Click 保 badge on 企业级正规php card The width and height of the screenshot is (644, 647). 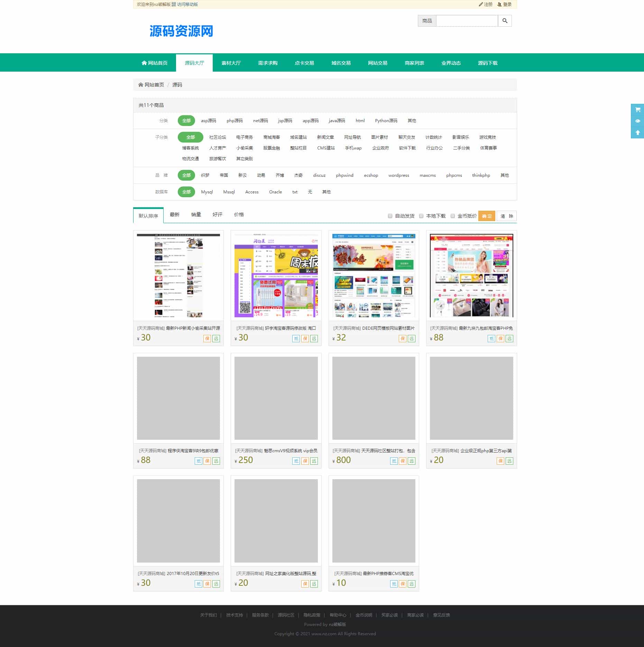coord(500,461)
